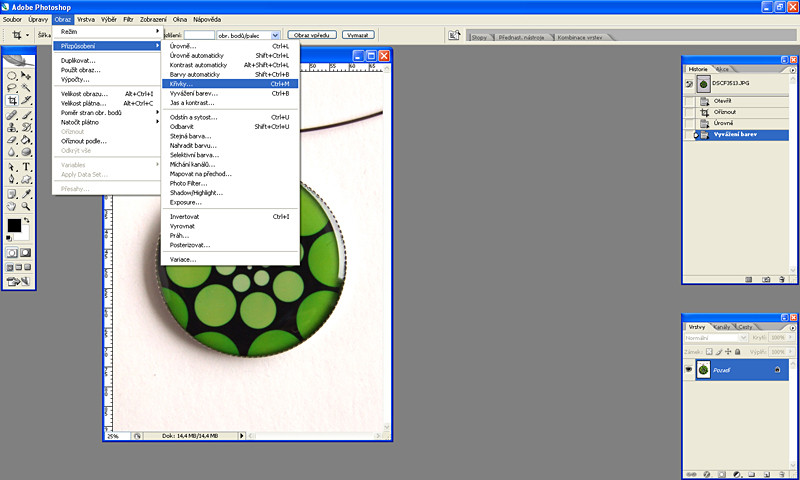Click the add layer mask icon
The image size is (800, 480).
[x=720, y=474]
